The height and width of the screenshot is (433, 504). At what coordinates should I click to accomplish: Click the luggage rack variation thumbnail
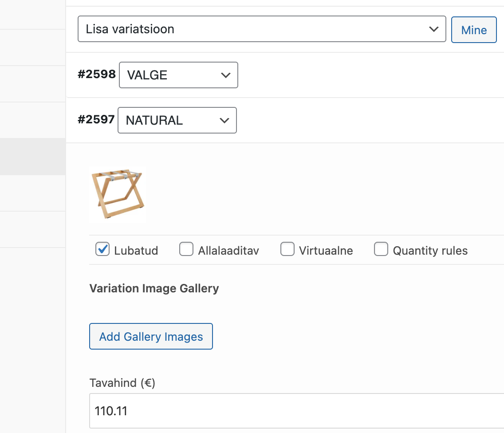point(118,195)
